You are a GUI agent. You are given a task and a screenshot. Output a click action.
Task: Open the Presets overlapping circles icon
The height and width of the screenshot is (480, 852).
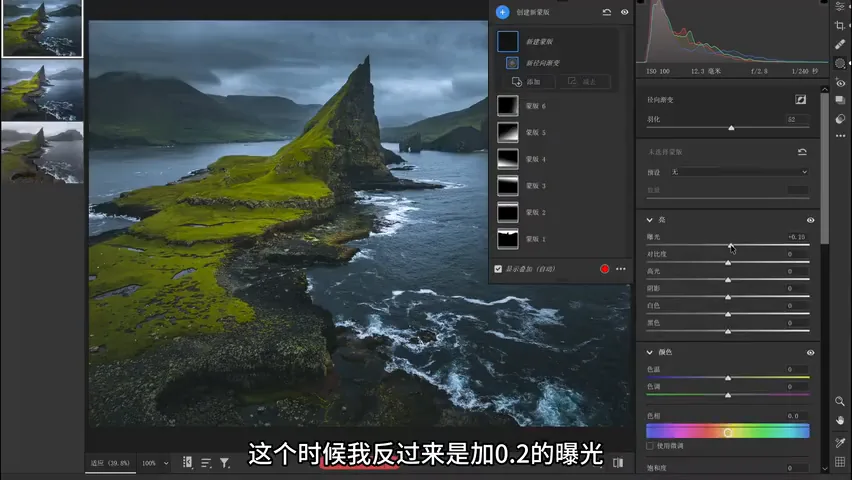[840, 119]
